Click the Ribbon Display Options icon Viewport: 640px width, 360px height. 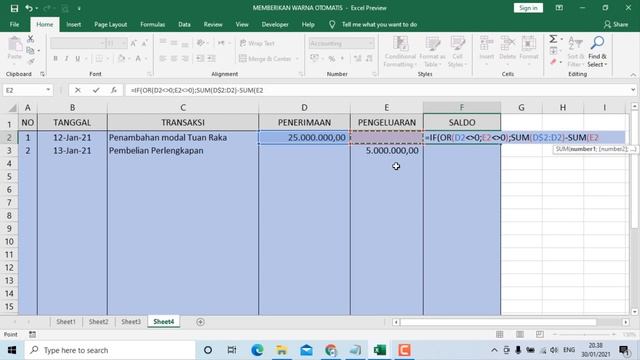click(559, 8)
